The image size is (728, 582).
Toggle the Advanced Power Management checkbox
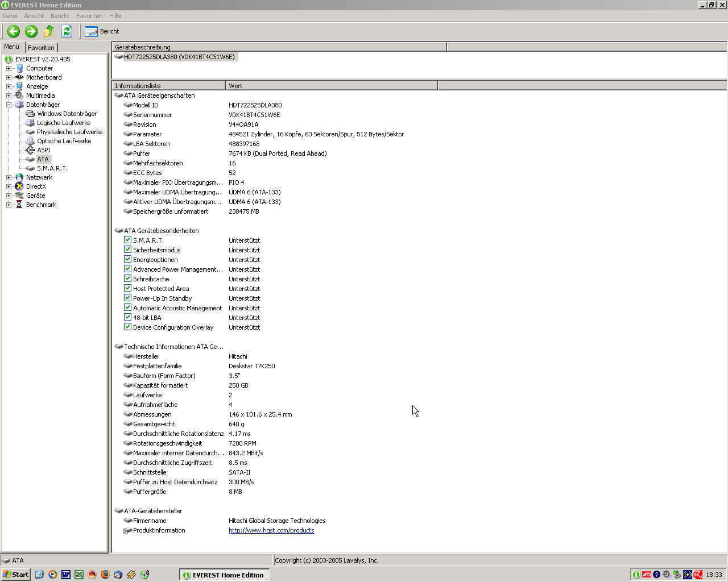click(127, 269)
